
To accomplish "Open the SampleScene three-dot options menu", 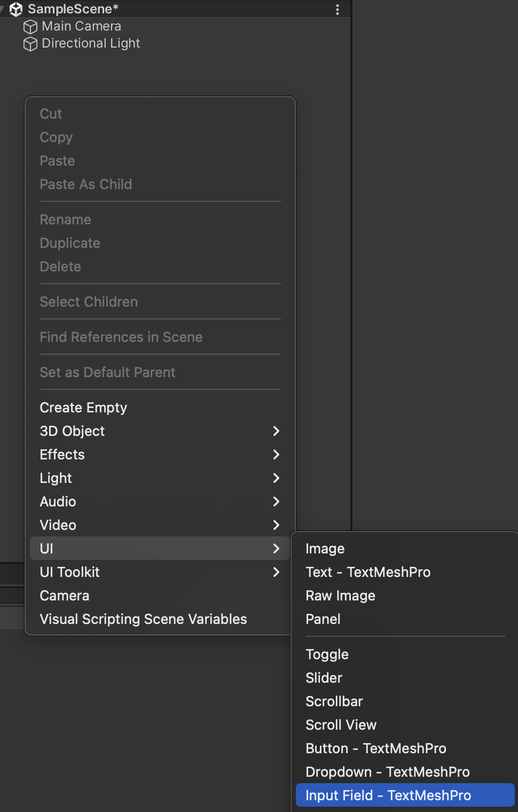I will pos(338,10).
